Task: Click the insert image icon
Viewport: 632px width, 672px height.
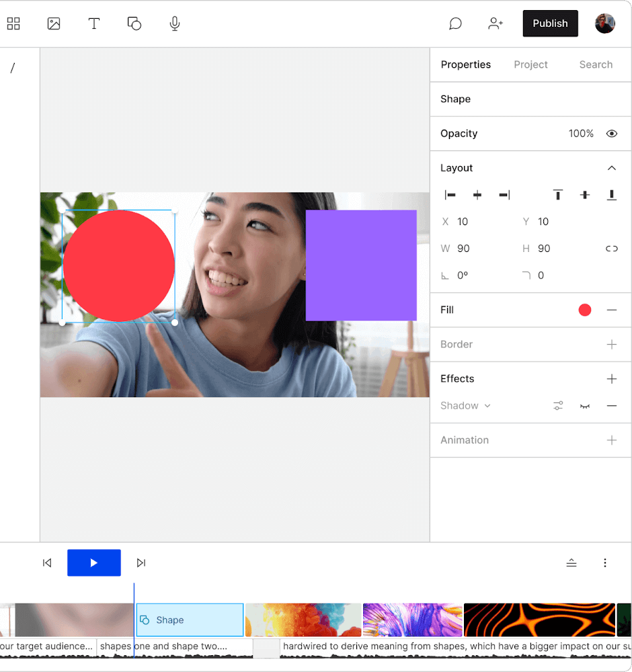Action: pyautogui.click(x=54, y=24)
